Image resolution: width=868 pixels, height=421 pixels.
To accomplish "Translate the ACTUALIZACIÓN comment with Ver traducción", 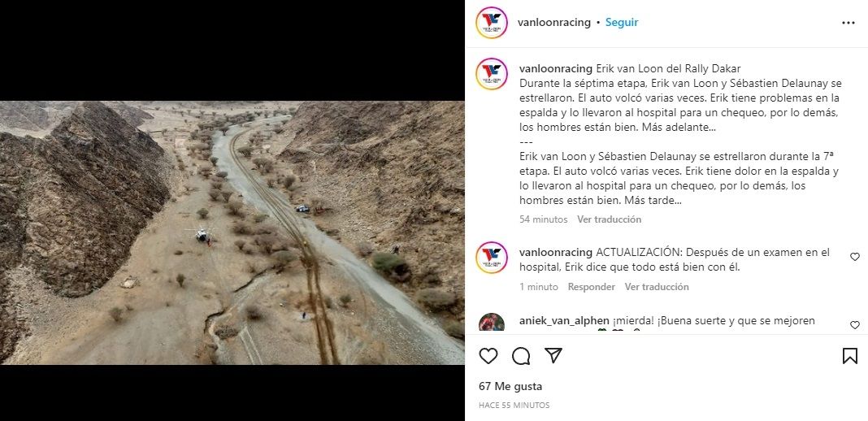I will (x=657, y=287).
